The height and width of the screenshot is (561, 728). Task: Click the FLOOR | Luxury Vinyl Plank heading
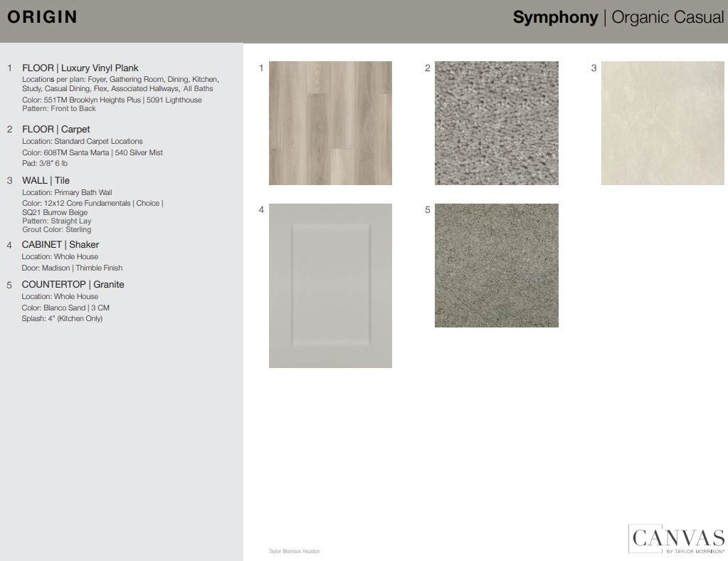80,68
